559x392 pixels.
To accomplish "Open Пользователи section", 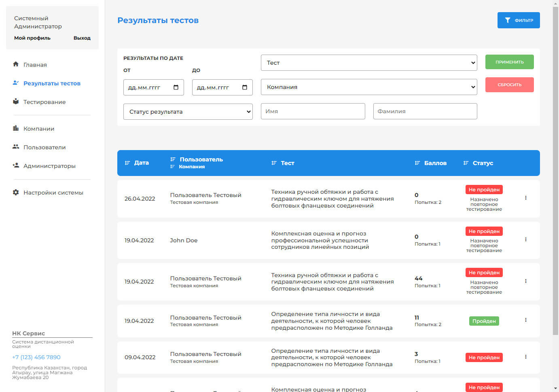I will coord(44,147).
